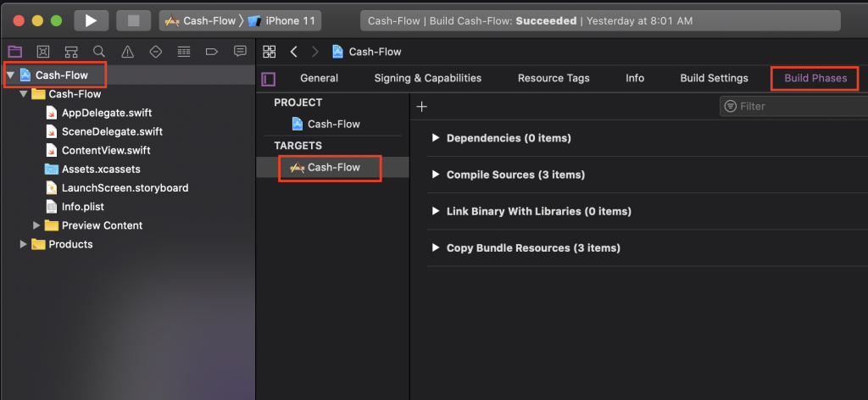Expand the Preview Content folder triangle
Viewport: 868px width, 400px height.
point(36,225)
